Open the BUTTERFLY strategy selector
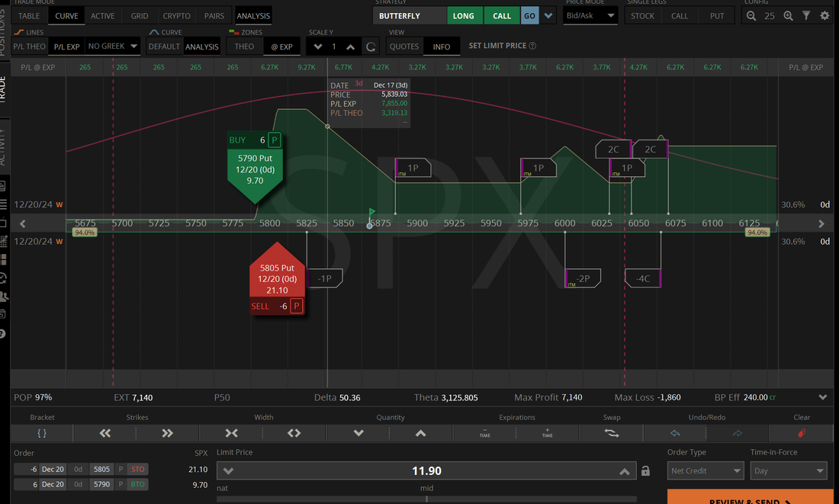 click(409, 16)
